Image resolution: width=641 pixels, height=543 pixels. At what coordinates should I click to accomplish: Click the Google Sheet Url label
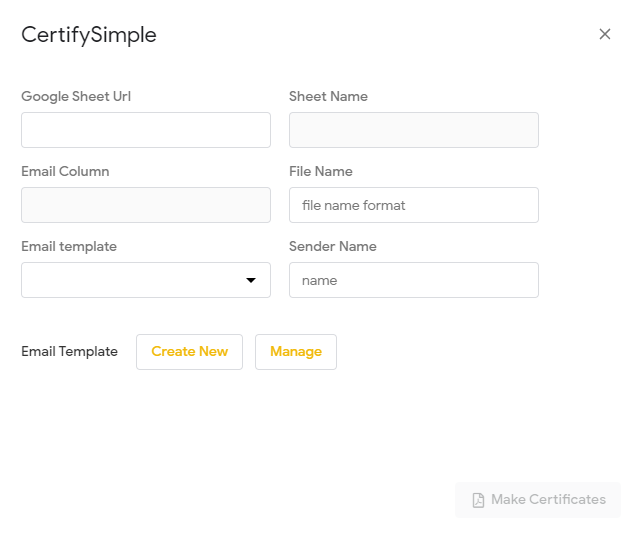click(76, 97)
